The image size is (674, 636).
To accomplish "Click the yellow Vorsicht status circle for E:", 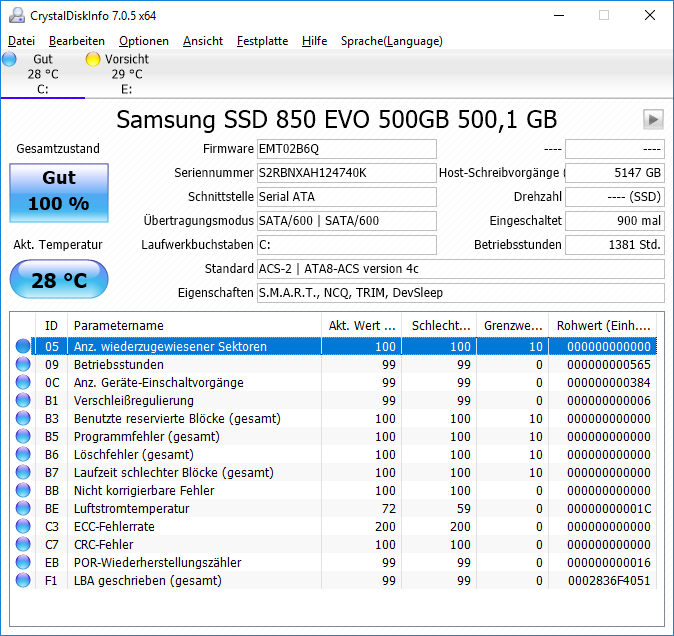I will [93, 59].
